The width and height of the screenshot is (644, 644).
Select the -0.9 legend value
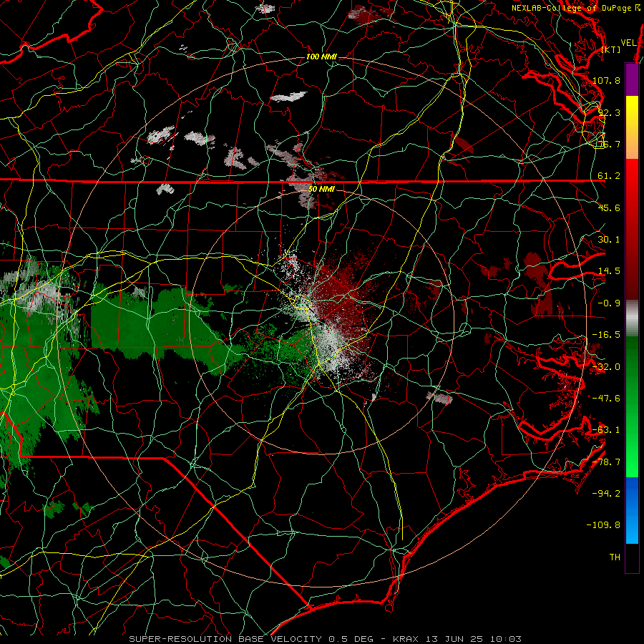point(609,303)
